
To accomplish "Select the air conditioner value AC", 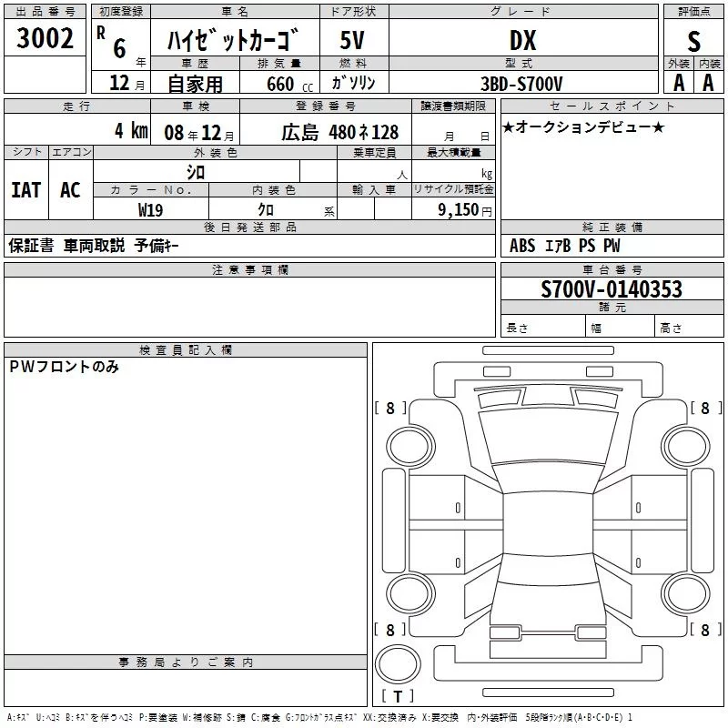I will pos(70,190).
